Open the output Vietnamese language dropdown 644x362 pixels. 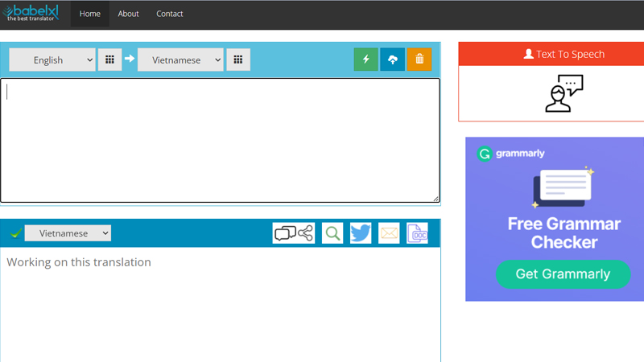[x=68, y=233]
